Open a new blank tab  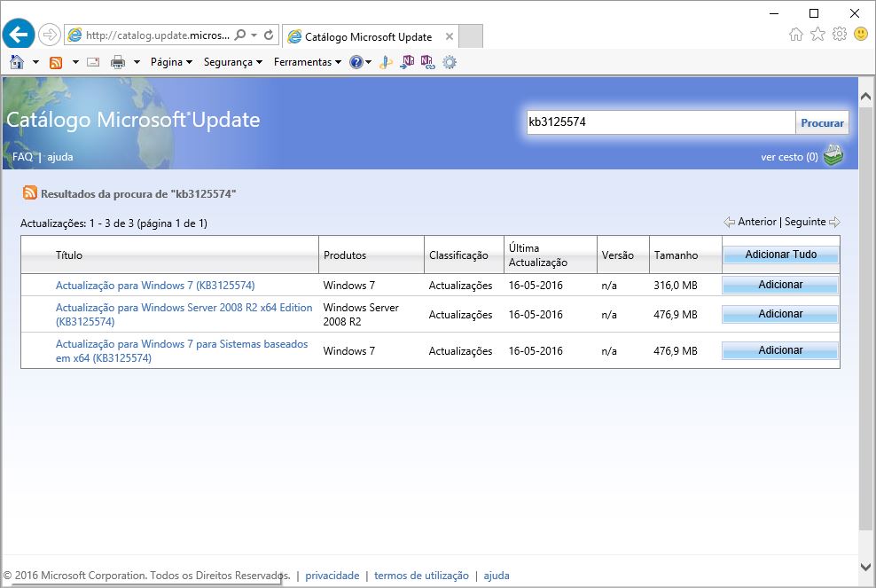click(x=471, y=36)
